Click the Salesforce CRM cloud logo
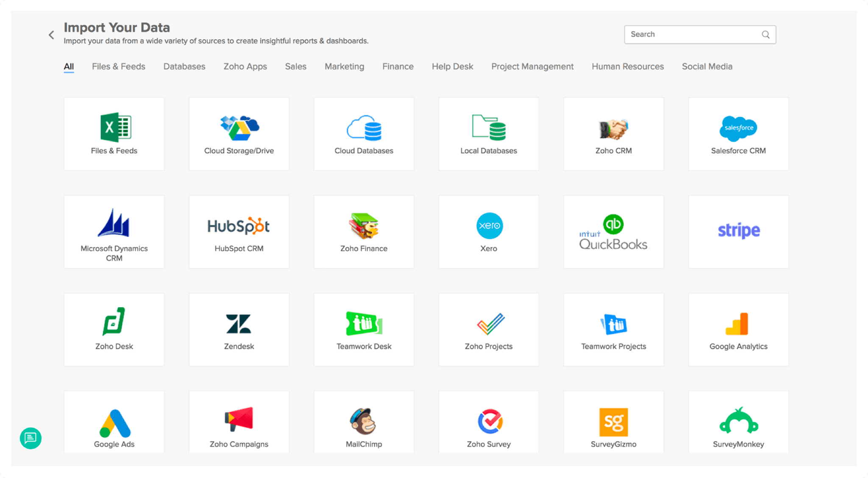 point(738,128)
